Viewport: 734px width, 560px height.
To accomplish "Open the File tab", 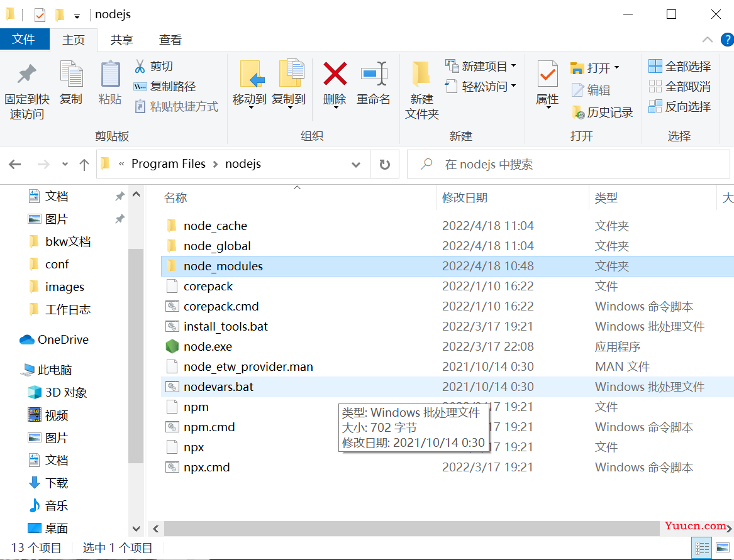I will [24, 40].
